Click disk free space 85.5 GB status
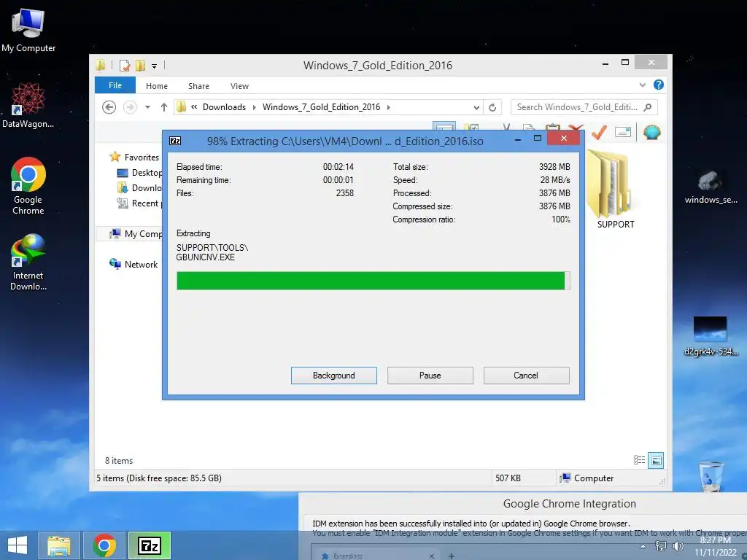 pyautogui.click(x=175, y=478)
